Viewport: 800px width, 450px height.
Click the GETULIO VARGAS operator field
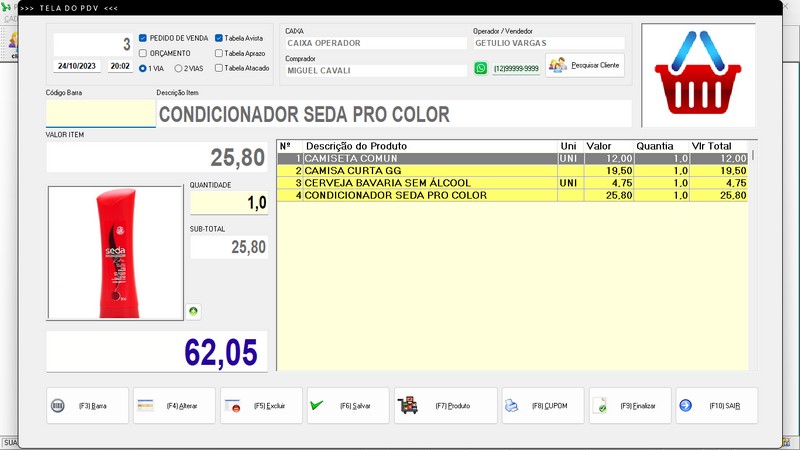tap(548, 43)
